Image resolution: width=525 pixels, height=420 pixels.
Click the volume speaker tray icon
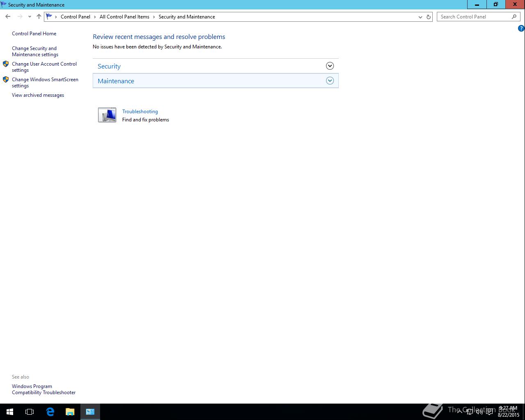coord(479,412)
